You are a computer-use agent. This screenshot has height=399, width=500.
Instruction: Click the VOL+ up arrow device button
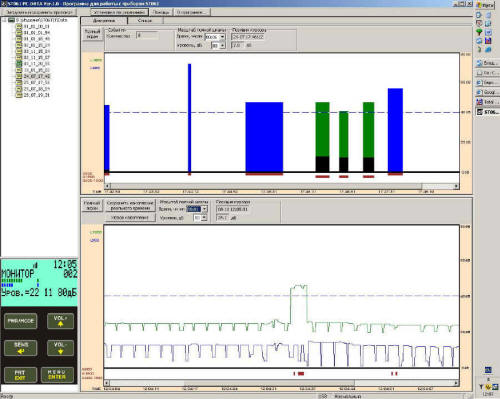(60, 321)
